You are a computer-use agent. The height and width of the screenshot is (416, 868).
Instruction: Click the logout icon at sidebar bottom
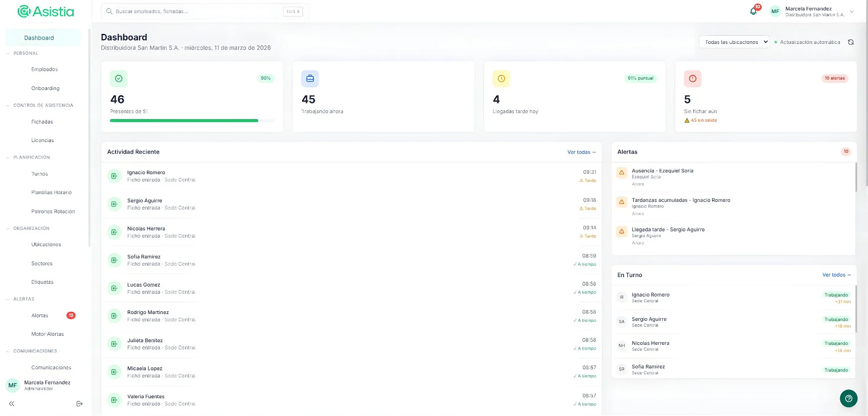pyautogui.click(x=79, y=403)
